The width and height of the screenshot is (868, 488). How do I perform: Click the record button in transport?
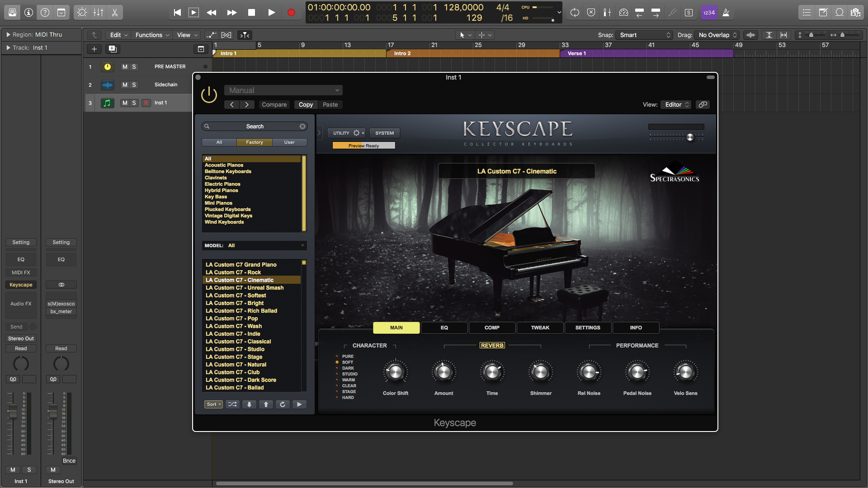[x=291, y=13]
